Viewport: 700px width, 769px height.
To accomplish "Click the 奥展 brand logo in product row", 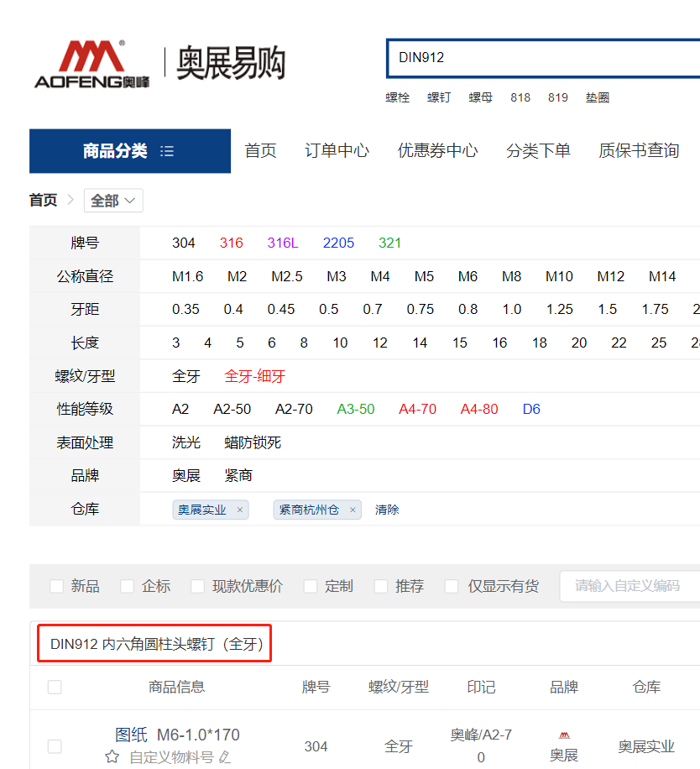I will tap(564, 735).
